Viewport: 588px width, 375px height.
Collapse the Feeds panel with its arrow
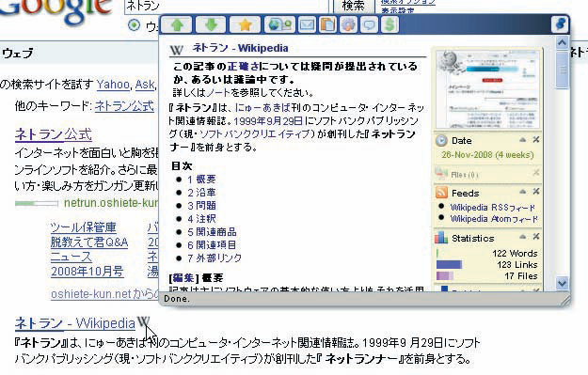[x=522, y=192]
